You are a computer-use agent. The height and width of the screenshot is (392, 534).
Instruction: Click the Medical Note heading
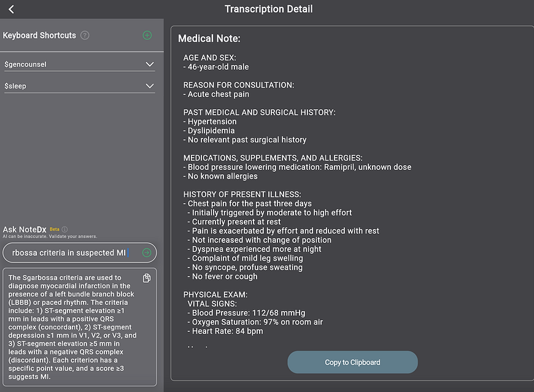(x=209, y=38)
